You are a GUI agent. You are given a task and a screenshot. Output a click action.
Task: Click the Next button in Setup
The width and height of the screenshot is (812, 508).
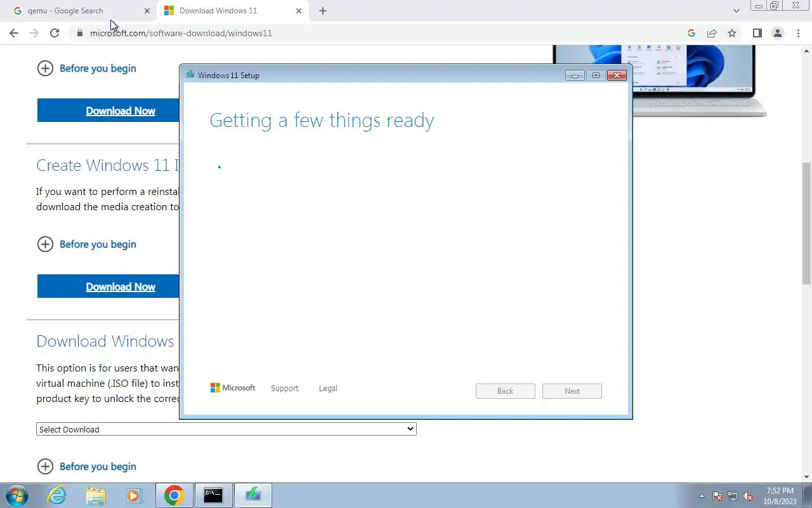[572, 391]
